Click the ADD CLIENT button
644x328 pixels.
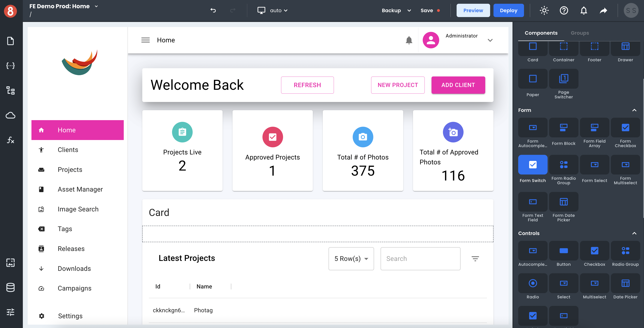coord(458,85)
